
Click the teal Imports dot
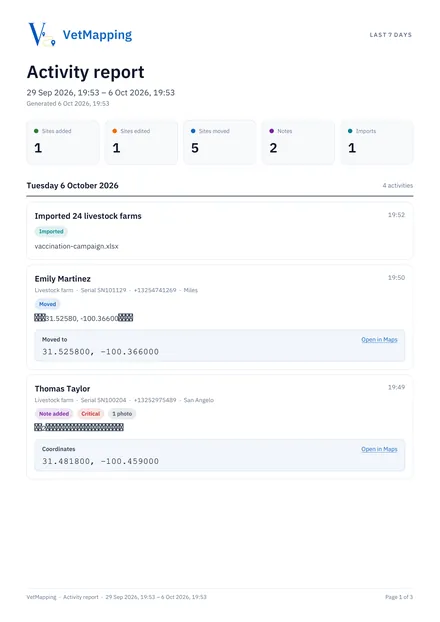coord(350,131)
